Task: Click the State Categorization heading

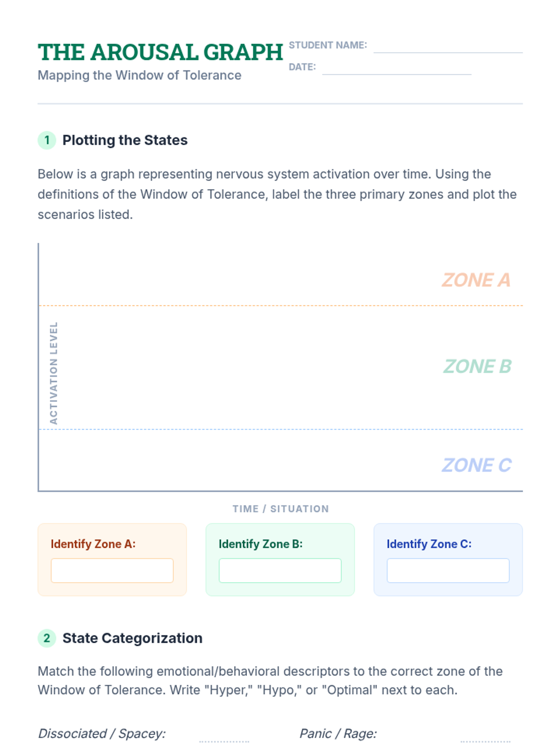Action: (x=132, y=638)
